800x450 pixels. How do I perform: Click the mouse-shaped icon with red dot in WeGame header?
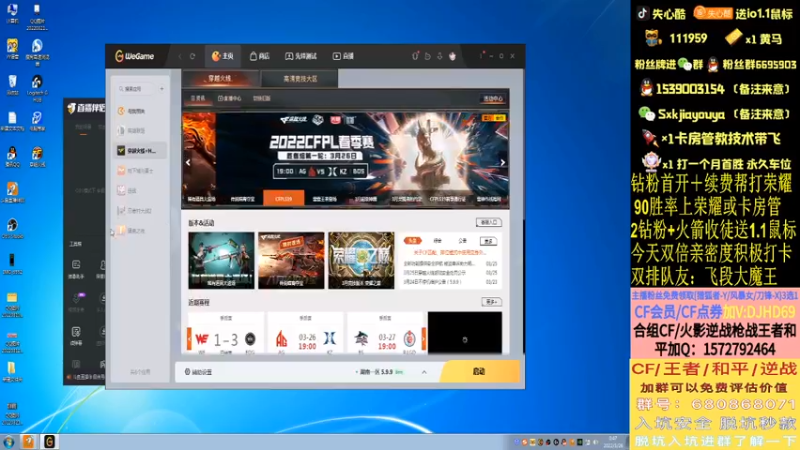[415, 56]
